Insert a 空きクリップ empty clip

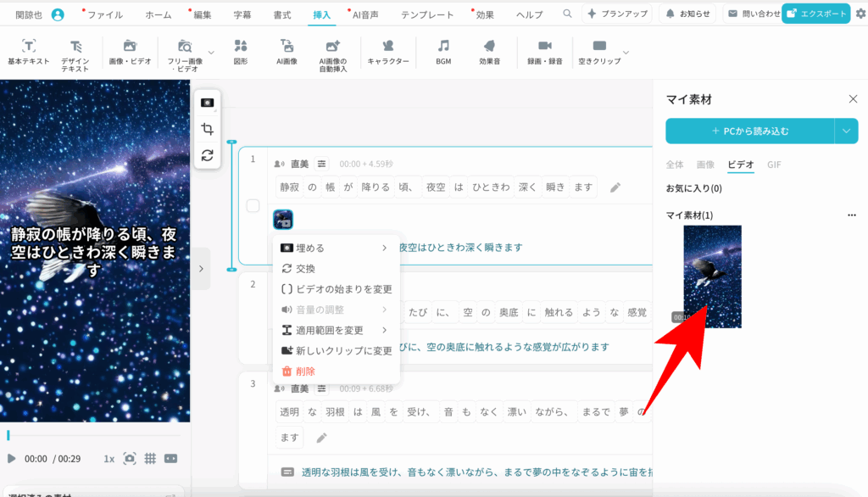pos(599,52)
